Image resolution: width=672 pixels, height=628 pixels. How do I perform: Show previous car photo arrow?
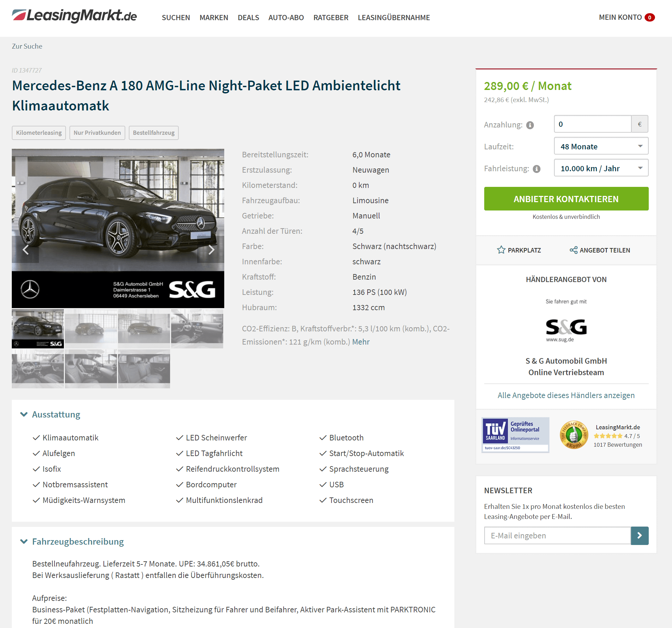25,249
